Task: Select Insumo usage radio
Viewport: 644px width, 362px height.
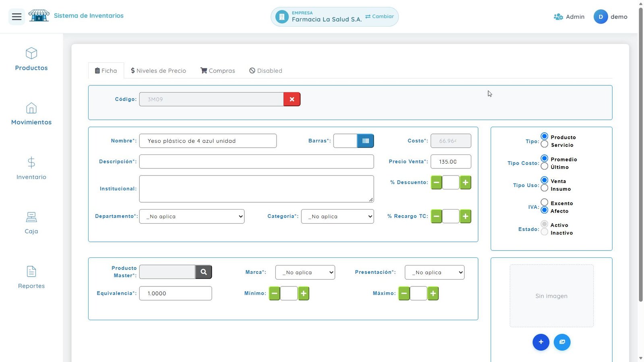Action: [545, 188]
